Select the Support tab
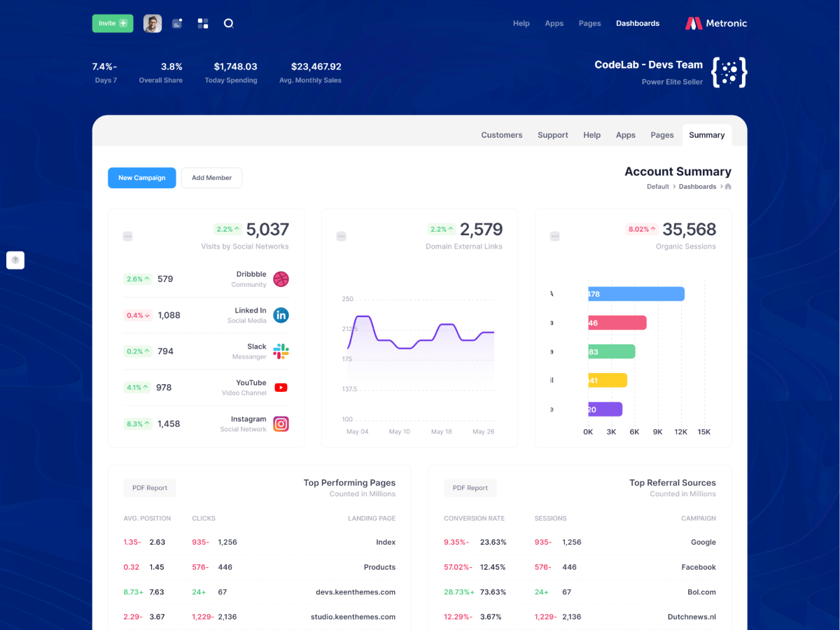The width and height of the screenshot is (840, 630). tap(552, 135)
